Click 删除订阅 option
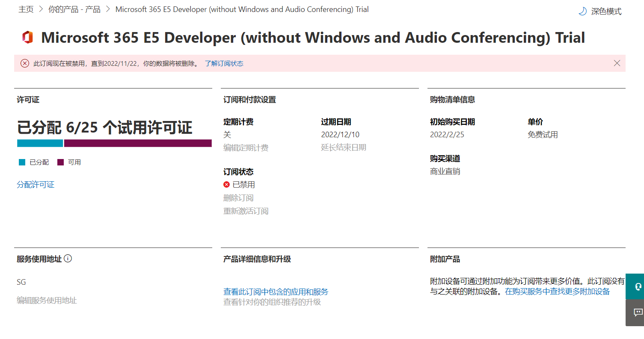Image resolution: width=644 pixels, height=339 pixels. pos(238,198)
